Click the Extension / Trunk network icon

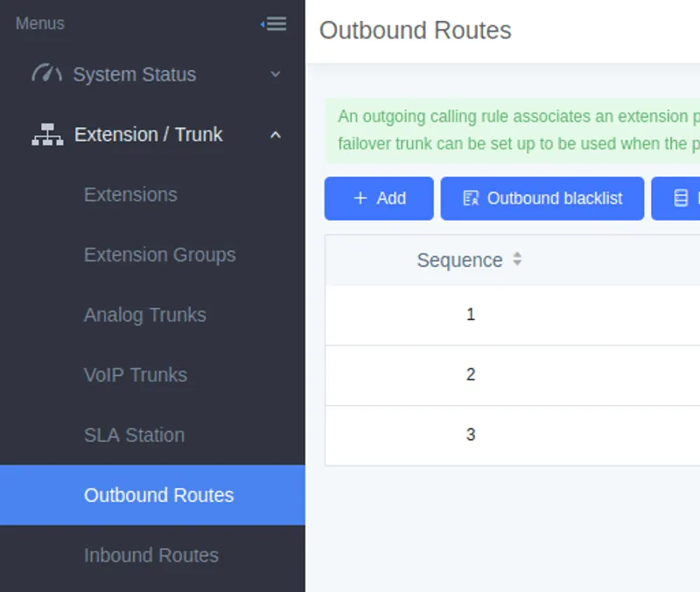47,135
